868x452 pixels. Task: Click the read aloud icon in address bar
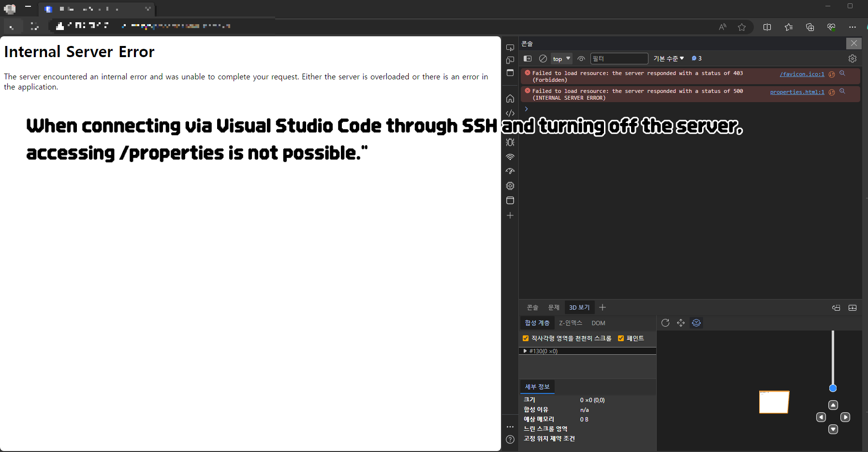tap(722, 27)
